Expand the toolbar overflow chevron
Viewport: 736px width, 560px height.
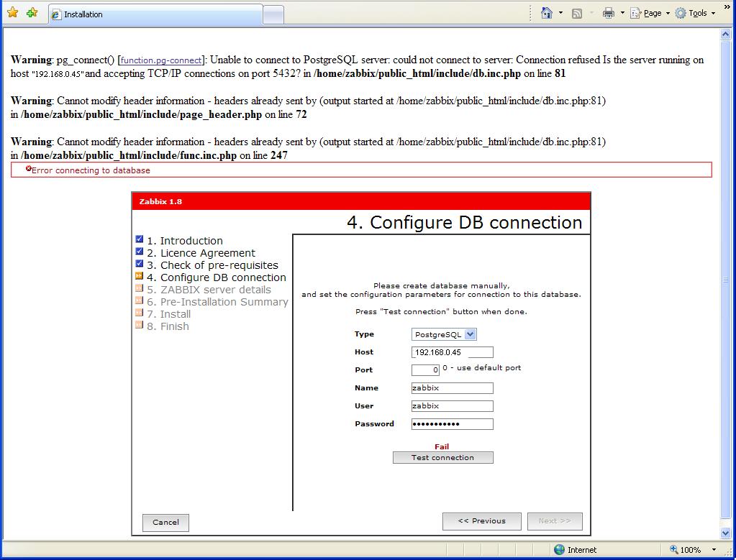pyautogui.click(x=727, y=7)
